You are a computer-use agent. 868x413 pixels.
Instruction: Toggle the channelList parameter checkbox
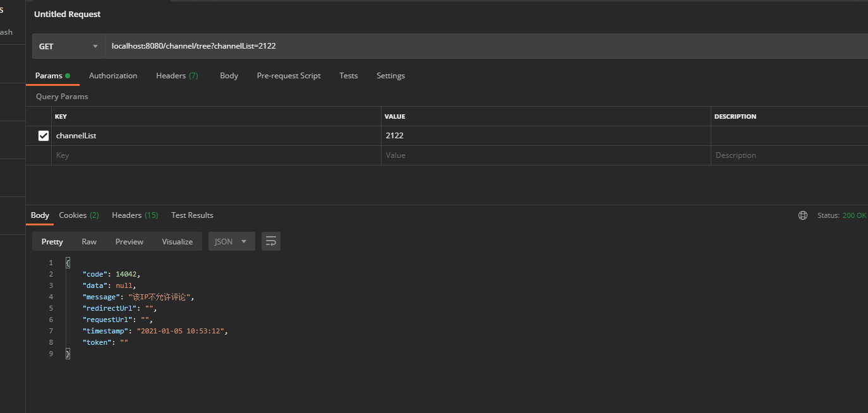44,136
